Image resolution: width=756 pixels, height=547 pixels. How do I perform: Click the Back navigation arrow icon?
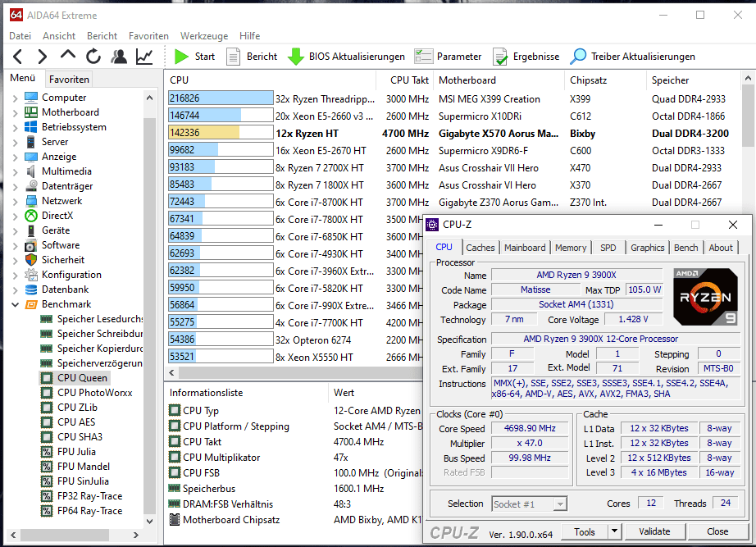pos(18,57)
